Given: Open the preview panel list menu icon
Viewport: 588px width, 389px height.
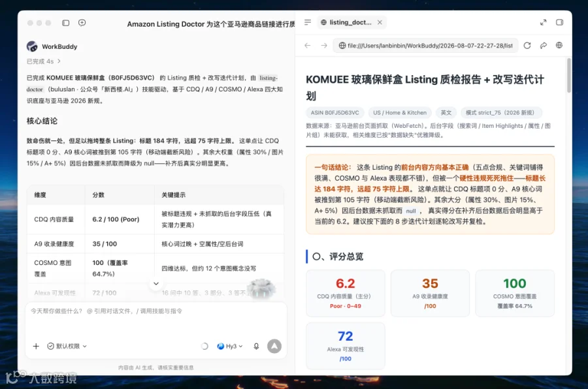Looking at the screenshot, I should click(308, 22).
